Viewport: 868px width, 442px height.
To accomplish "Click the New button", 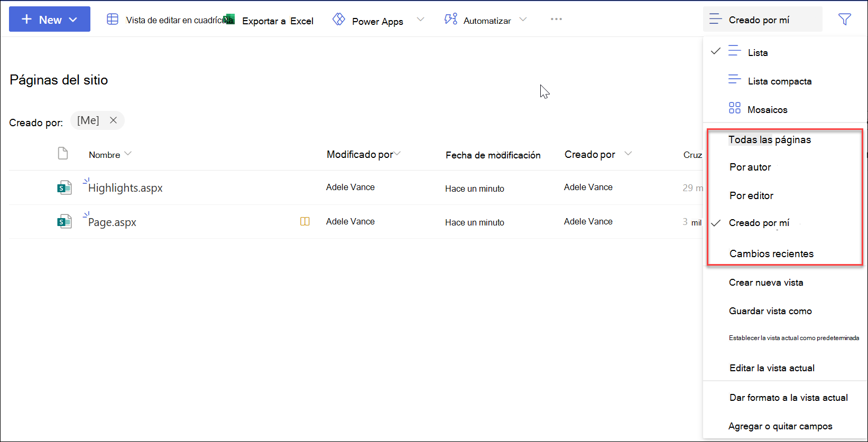I will click(x=50, y=20).
